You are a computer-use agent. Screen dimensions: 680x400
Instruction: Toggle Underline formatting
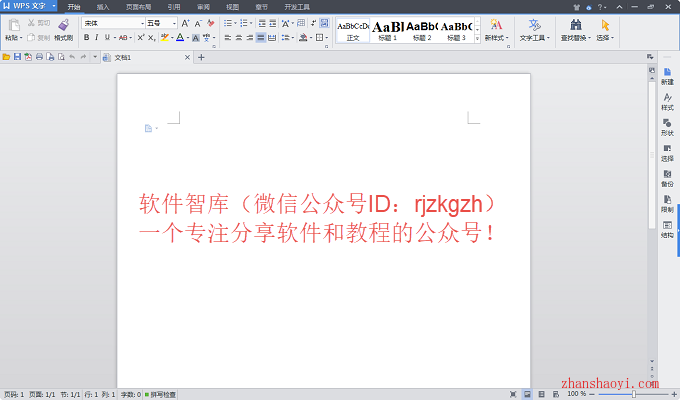tap(107, 38)
